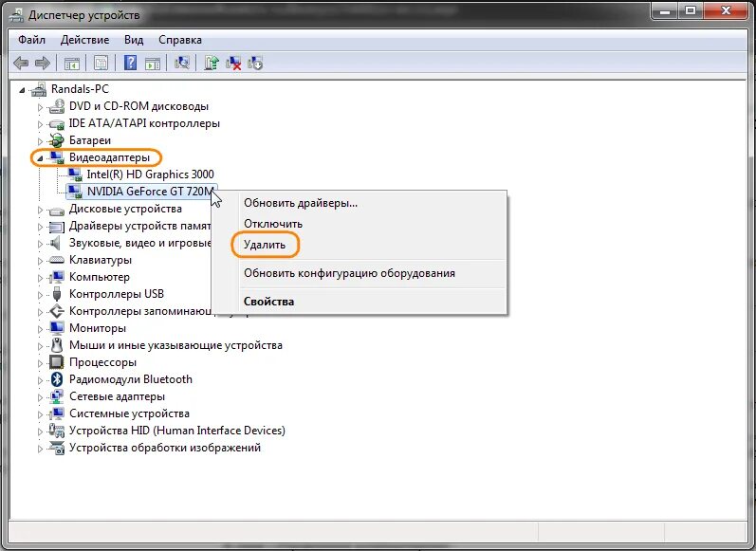Image resolution: width=756 pixels, height=551 pixels.
Task: Click the Disable device toolbar icon
Action: click(255, 63)
